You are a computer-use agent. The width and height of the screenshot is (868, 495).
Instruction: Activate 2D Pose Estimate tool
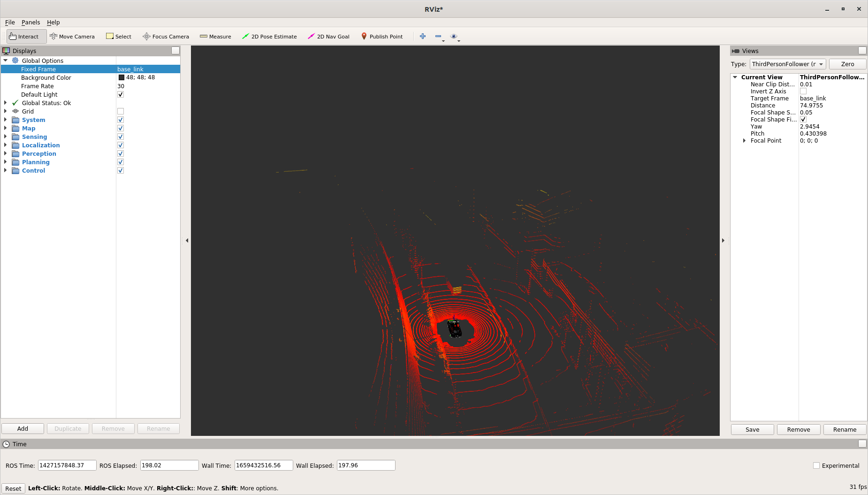coord(269,37)
